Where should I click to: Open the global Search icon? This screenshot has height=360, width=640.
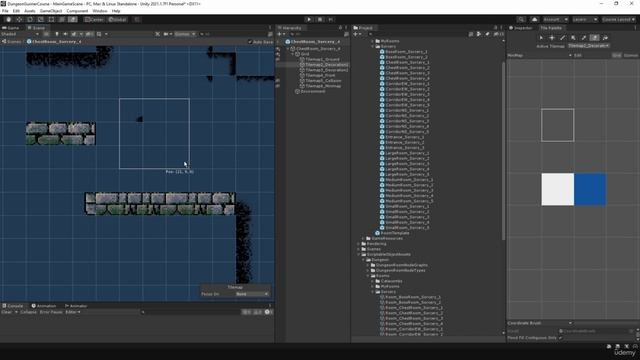(x=521, y=20)
